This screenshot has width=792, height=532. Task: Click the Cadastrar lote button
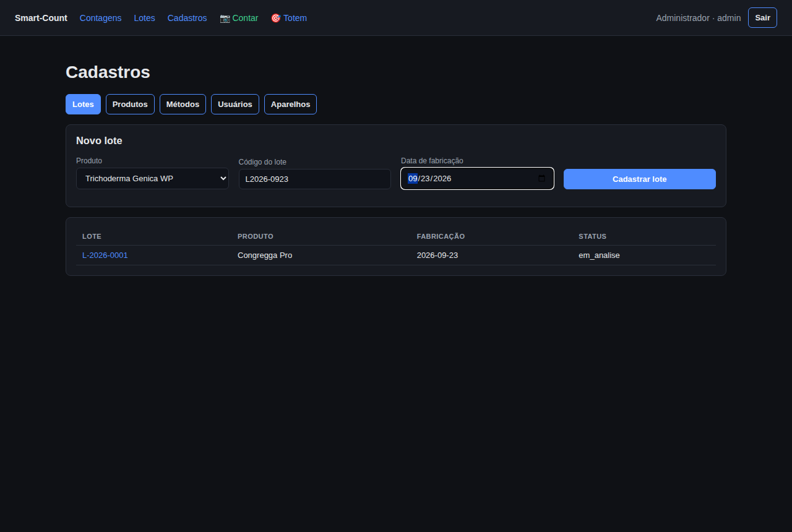coord(640,179)
